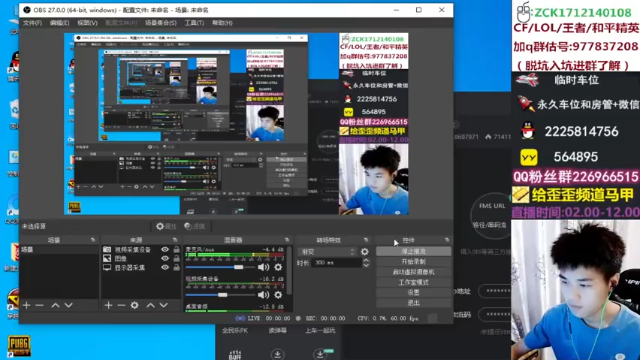Hide 图像 source via eye icon
This screenshot has height=360, width=640.
[x=165, y=258]
